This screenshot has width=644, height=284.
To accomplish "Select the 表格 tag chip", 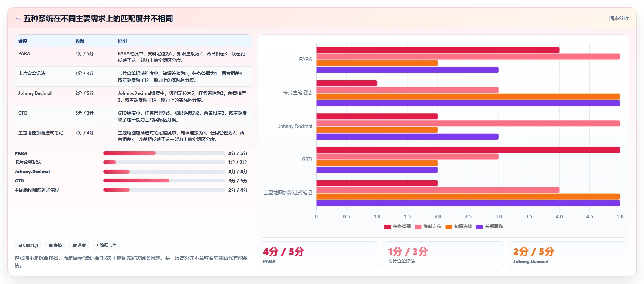I will [55, 245].
